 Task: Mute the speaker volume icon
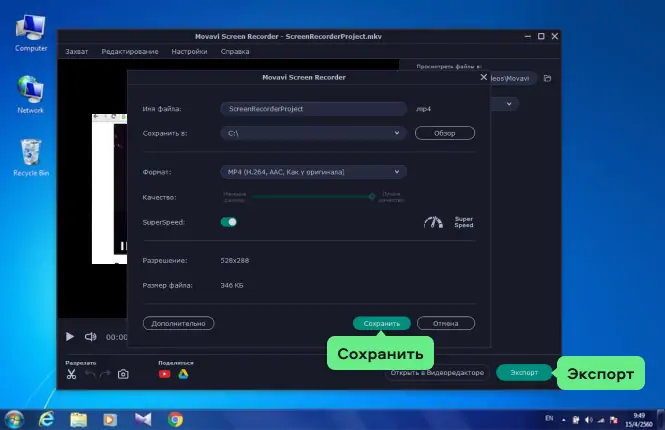(x=90, y=337)
